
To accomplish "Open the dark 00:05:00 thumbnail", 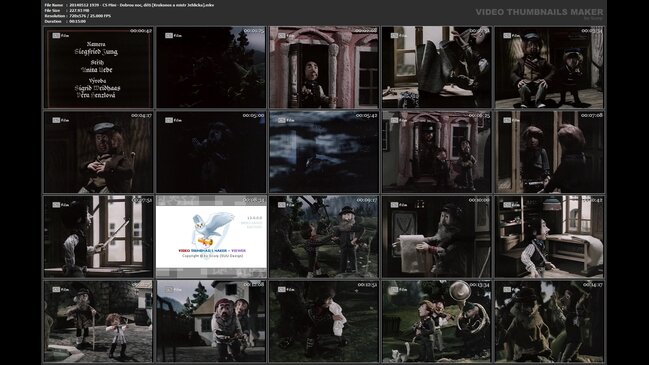I will [x=211, y=152].
